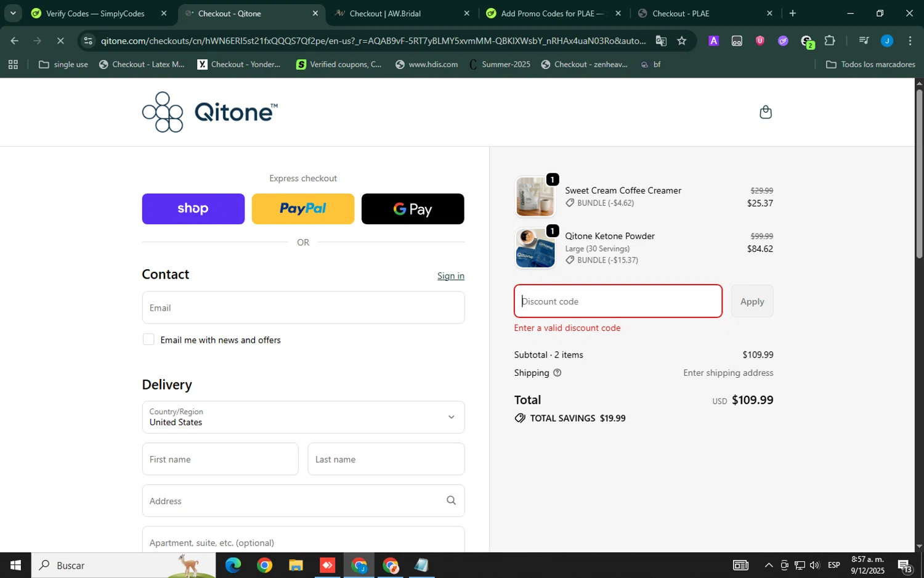Viewport: 924px width, 578px height.
Task: Switch to Verify Codes — SimplyCodes tab
Action: click(x=99, y=13)
